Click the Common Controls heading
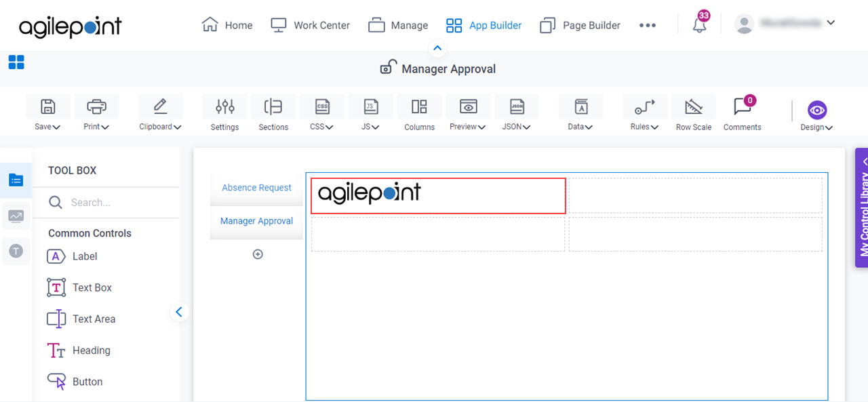Image resolution: width=868 pixels, height=402 pixels. coord(90,233)
